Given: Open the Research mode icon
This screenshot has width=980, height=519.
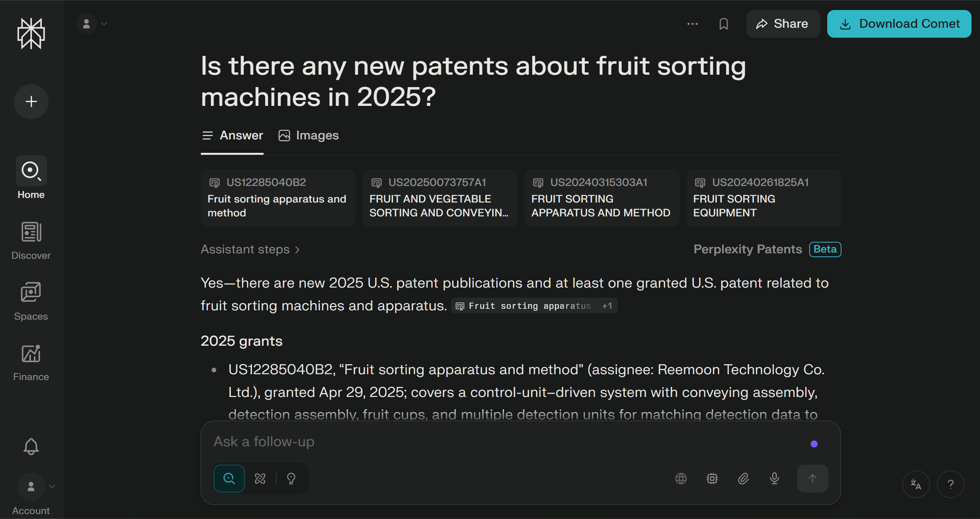Looking at the screenshot, I should [x=260, y=479].
